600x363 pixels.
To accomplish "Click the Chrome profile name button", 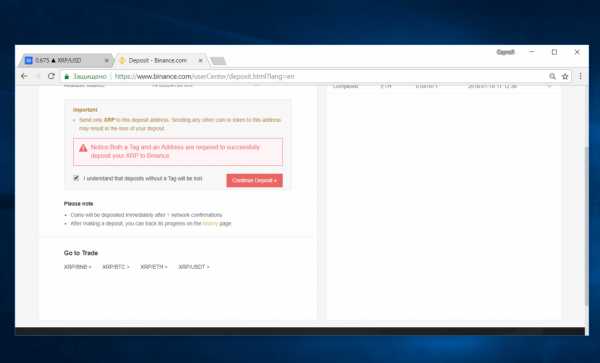I will click(x=505, y=52).
